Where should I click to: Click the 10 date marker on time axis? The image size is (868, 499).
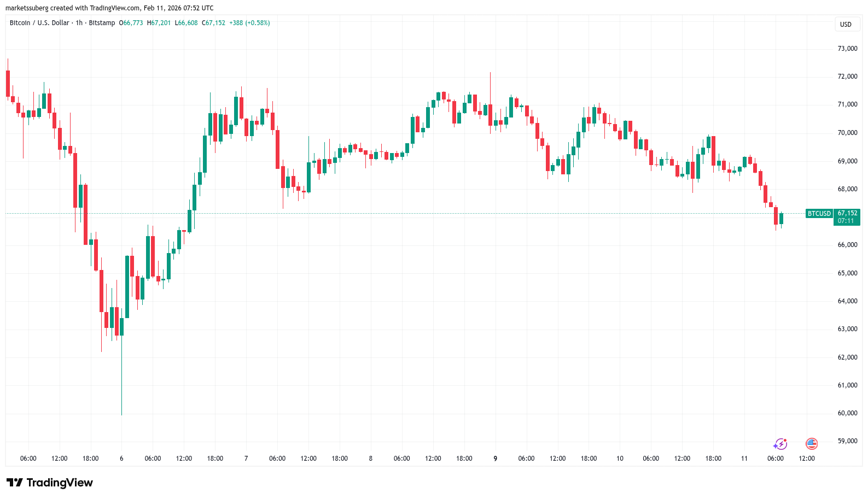pyautogui.click(x=620, y=459)
